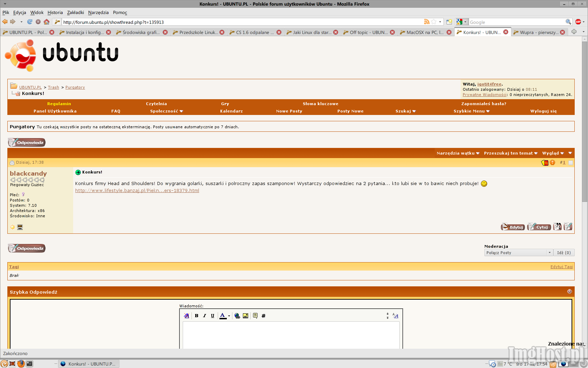
Task: Click the remove formatting icon in editor
Action: point(187,316)
